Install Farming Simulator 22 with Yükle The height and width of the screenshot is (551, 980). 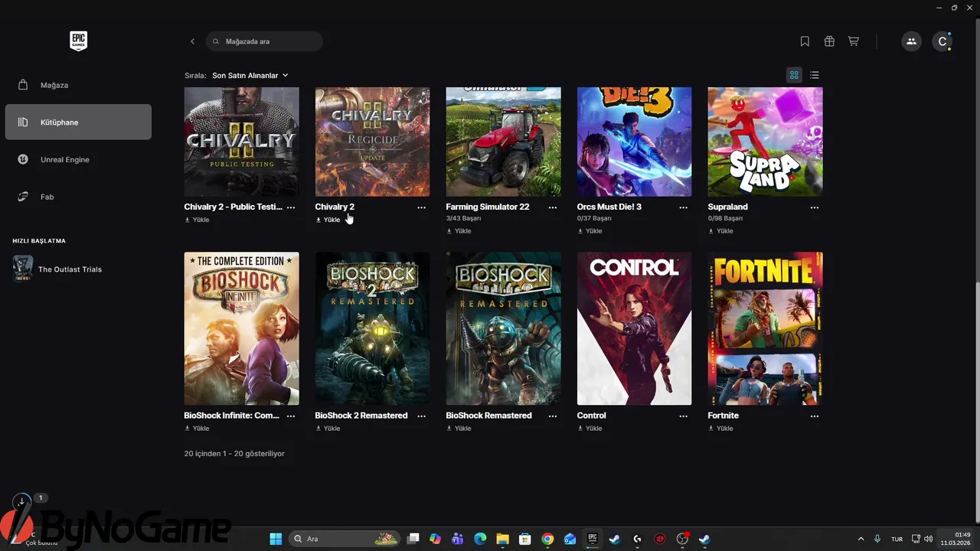(459, 230)
